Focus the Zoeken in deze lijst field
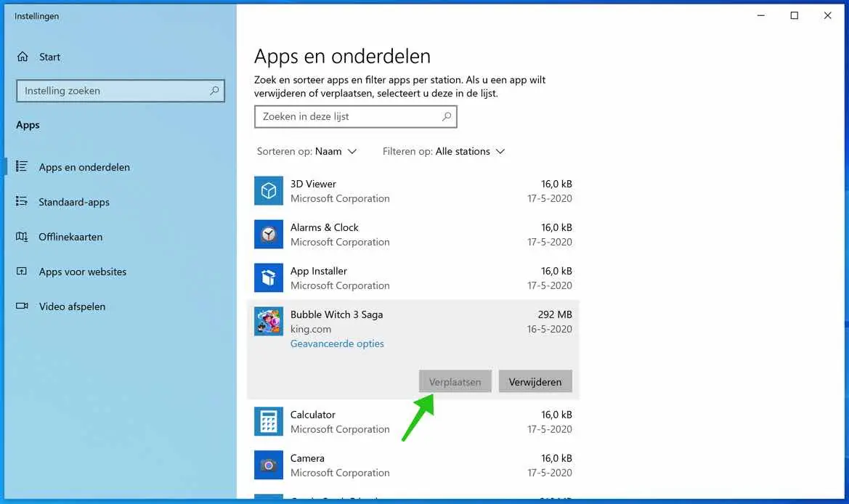849x504 pixels. click(356, 116)
